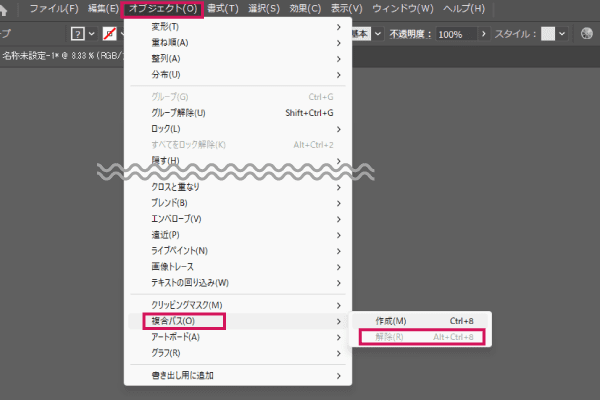Open the ウィンドウ(W) menu
This screenshot has width=600, height=400.
coord(403,8)
